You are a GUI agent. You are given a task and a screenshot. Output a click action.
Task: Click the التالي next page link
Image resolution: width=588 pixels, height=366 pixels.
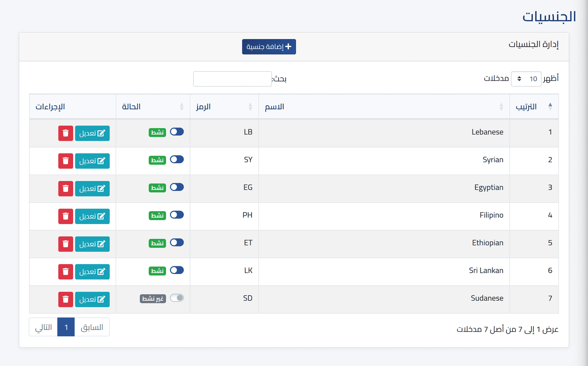coord(43,327)
